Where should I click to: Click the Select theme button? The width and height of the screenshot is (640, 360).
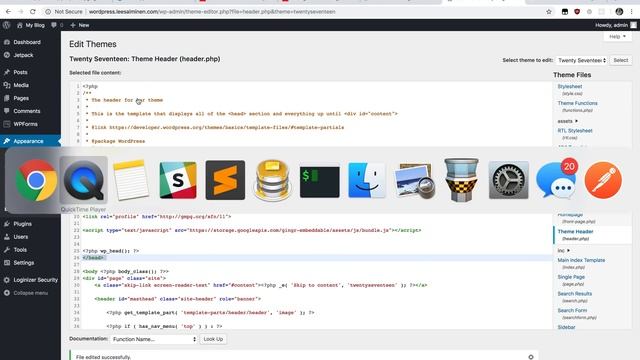point(620,60)
